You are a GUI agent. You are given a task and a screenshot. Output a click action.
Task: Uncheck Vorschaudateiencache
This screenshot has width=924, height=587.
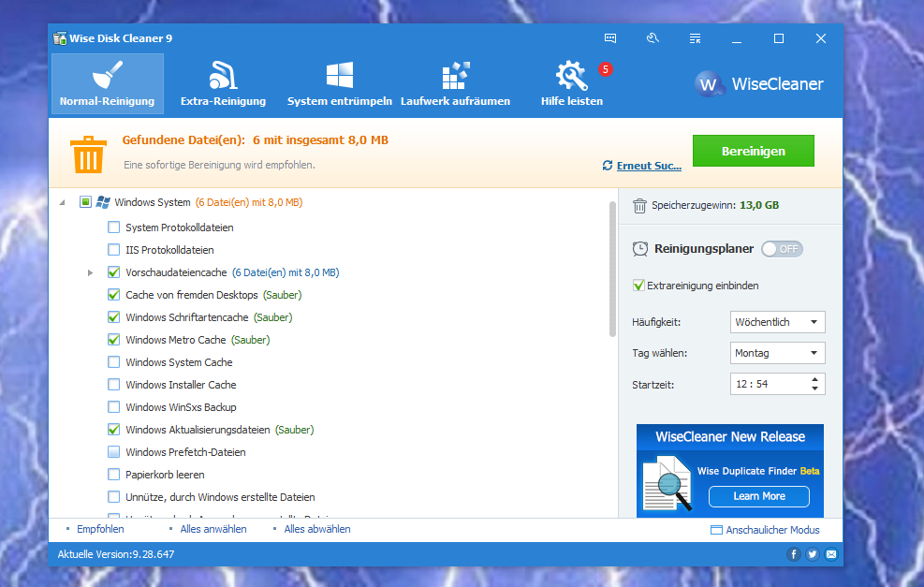coord(113,272)
